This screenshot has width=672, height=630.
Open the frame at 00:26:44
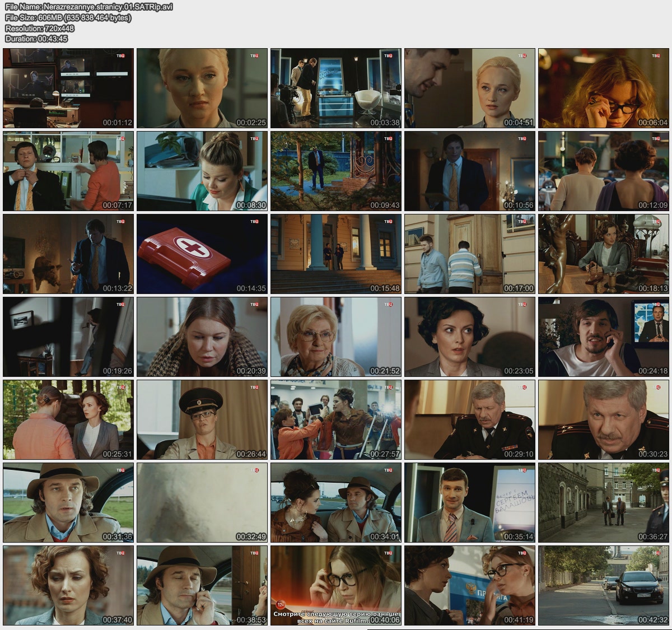pos(202,420)
